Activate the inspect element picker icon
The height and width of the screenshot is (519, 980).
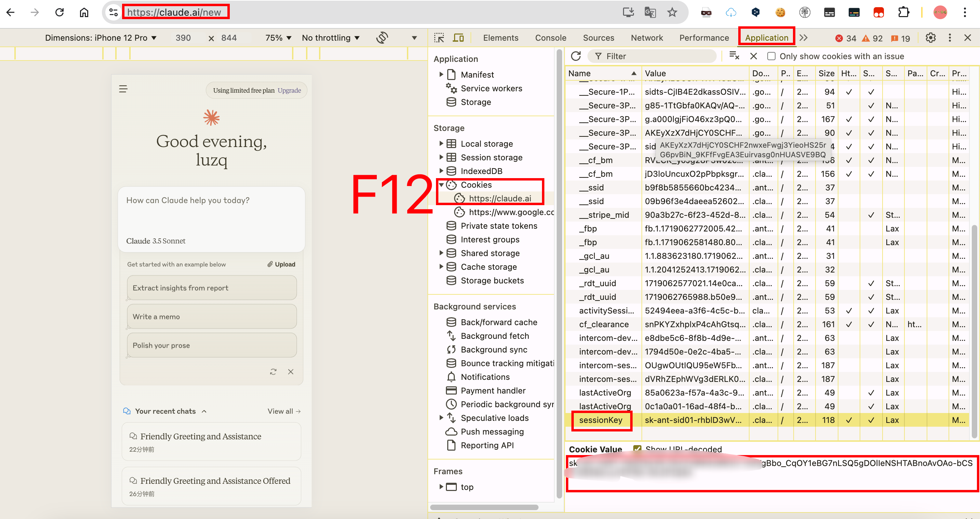[439, 38]
